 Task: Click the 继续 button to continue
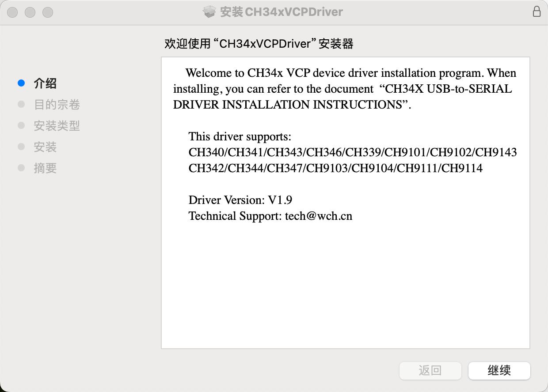[499, 370]
